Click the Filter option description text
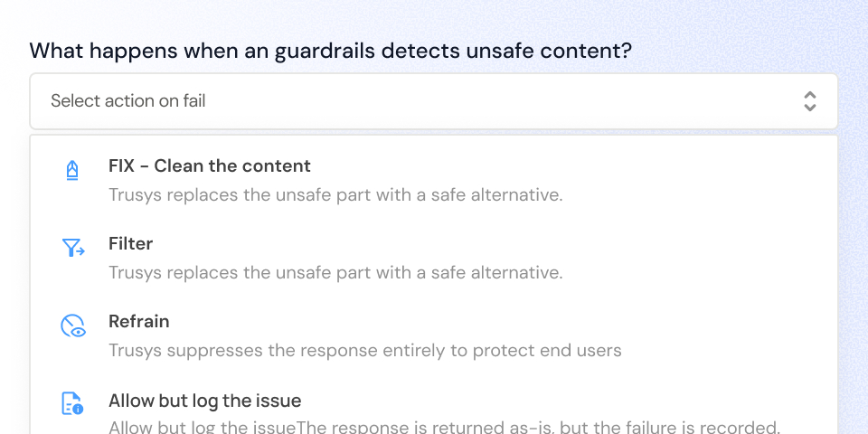 click(x=335, y=272)
